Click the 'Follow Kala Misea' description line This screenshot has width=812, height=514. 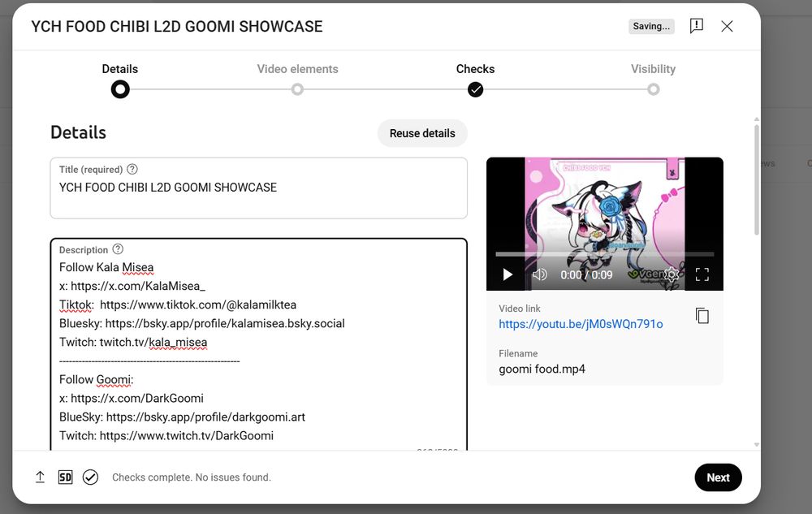[x=106, y=267]
